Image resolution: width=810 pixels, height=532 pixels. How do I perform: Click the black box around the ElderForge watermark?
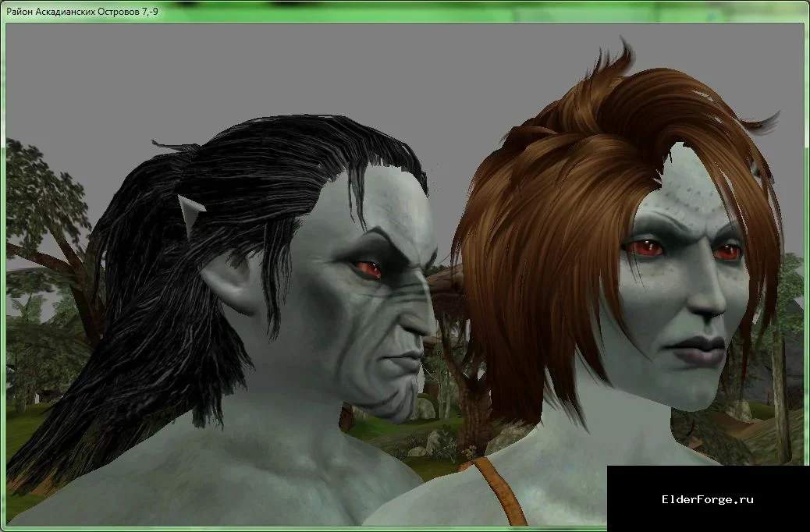pos(708,498)
